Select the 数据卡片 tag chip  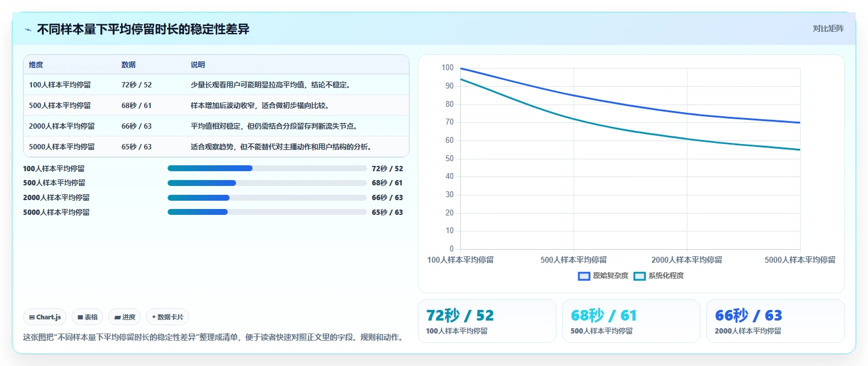(168, 317)
